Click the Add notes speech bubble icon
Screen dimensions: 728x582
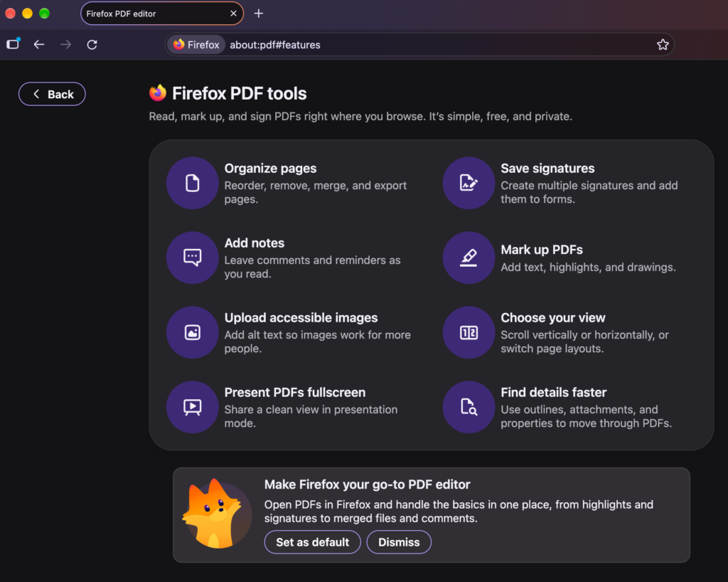[192, 258]
